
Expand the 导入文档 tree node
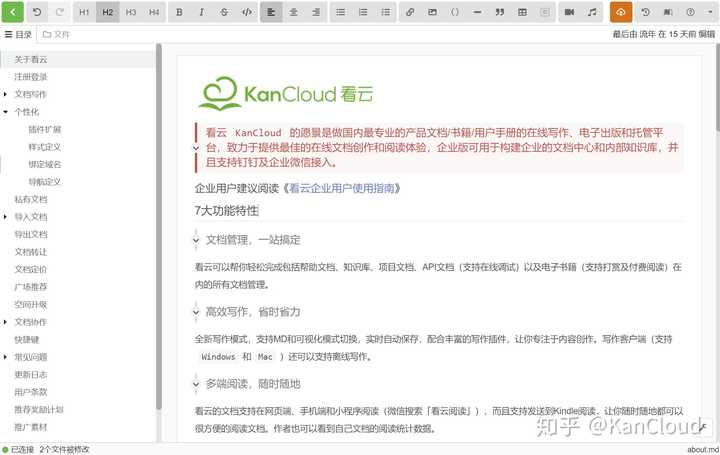(6, 217)
